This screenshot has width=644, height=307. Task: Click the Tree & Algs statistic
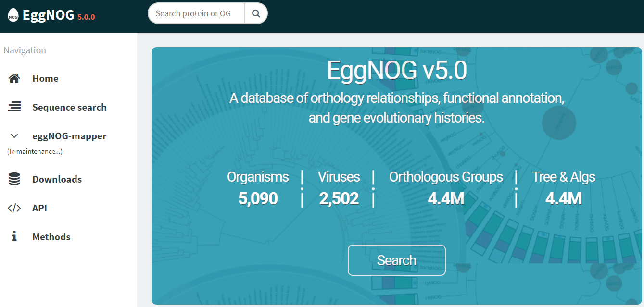pos(564,187)
